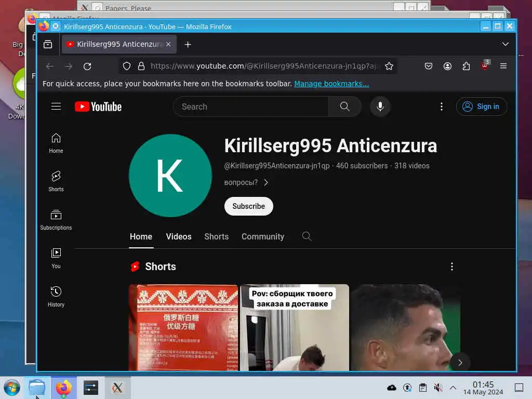
Task: Save page to Pocket
Action: [x=429, y=66]
